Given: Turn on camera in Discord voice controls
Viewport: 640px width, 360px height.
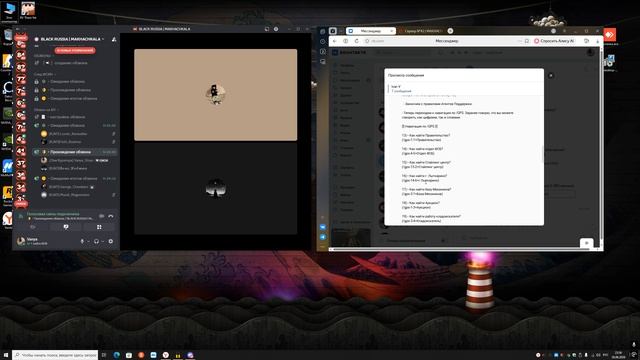Looking at the screenshot, I should click(33, 227).
